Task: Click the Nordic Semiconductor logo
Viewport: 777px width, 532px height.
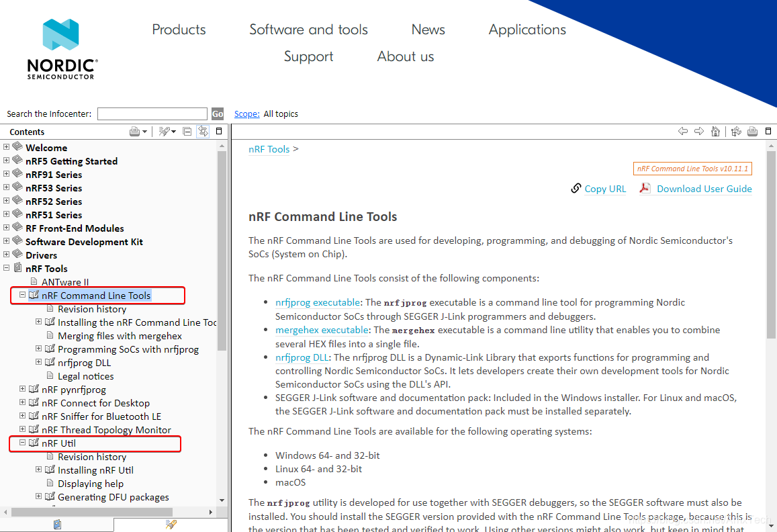Action: pyautogui.click(x=61, y=48)
